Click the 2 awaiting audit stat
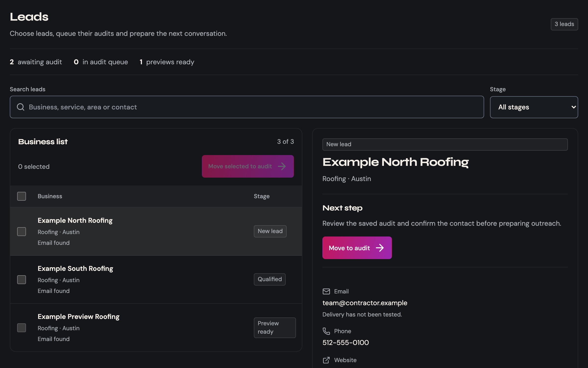 coord(36,62)
